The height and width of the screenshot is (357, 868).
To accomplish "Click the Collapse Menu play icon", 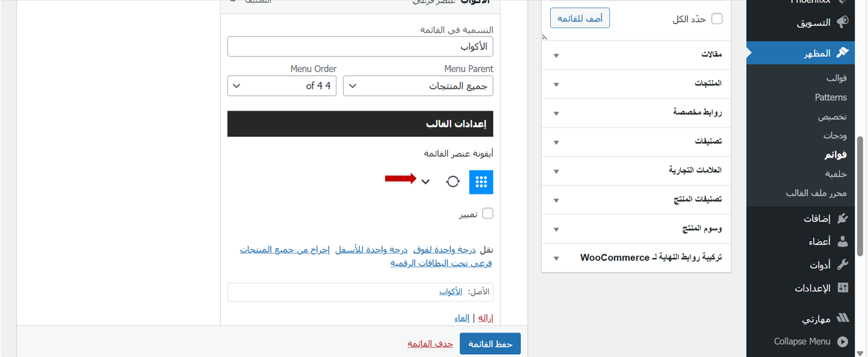I will pyautogui.click(x=842, y=342).
